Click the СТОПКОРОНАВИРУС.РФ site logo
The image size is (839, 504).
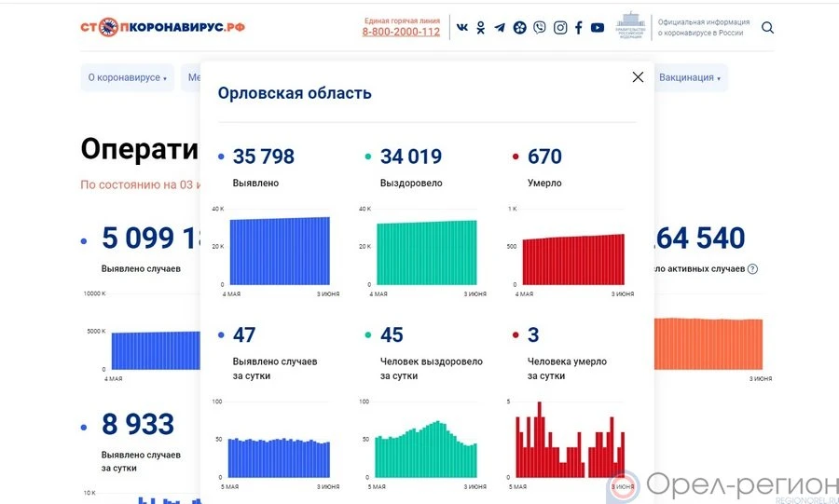tap(162, 27)
